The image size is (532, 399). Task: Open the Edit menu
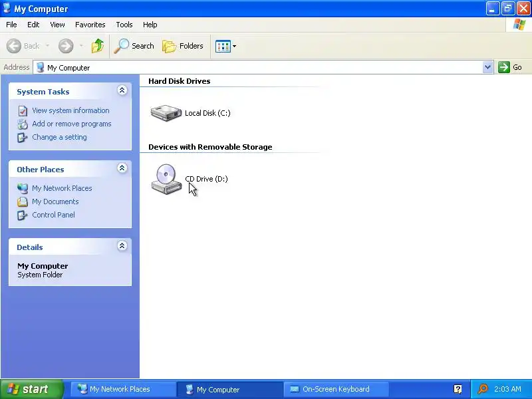tap(33, 25)
